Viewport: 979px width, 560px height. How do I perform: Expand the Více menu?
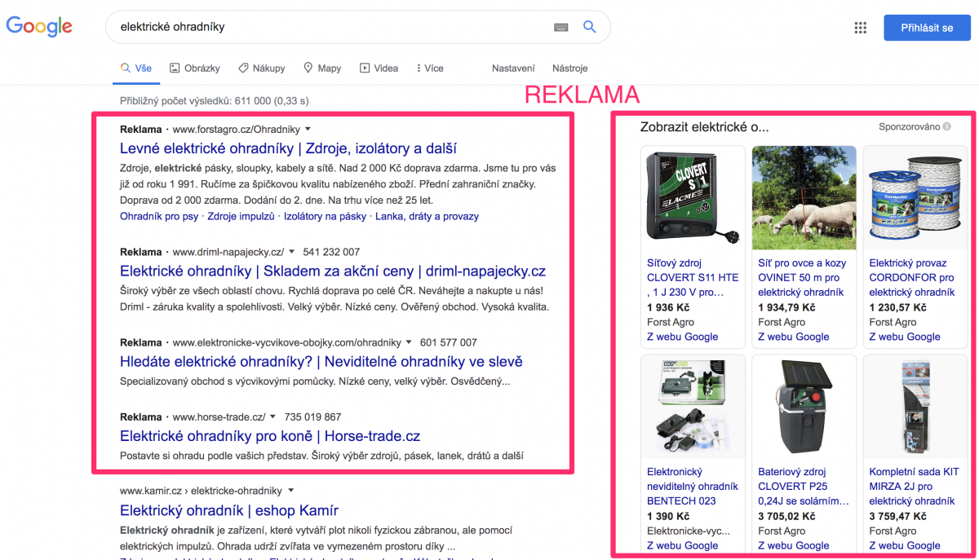[429, 68]
